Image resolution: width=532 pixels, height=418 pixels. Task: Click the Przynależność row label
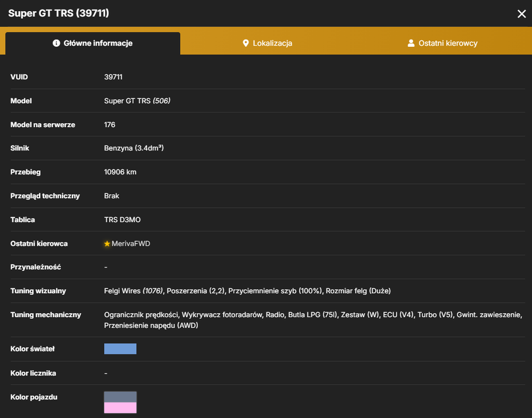36,267
